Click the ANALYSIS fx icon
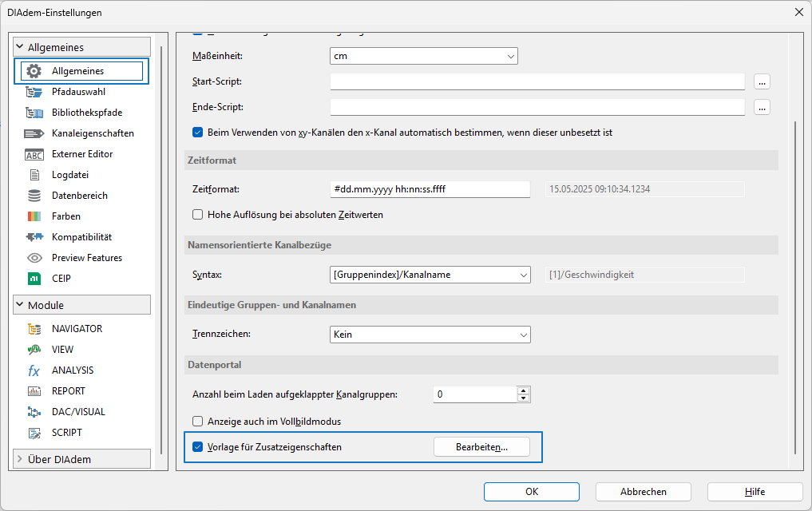Viewport: 812px width, 511px height. tap(34, 370)
